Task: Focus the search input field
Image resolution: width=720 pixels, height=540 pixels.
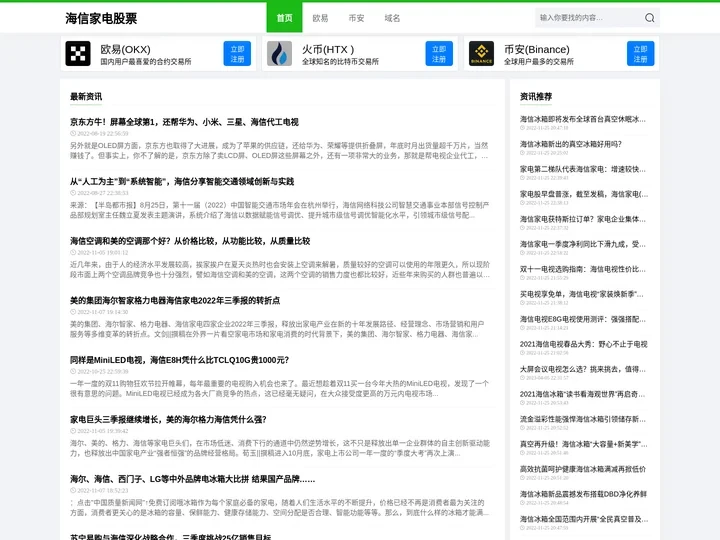Action: click(x=590, y=18)
